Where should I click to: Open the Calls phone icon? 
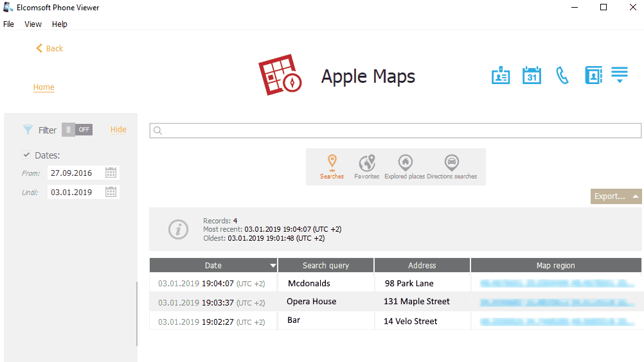(562, 75)
